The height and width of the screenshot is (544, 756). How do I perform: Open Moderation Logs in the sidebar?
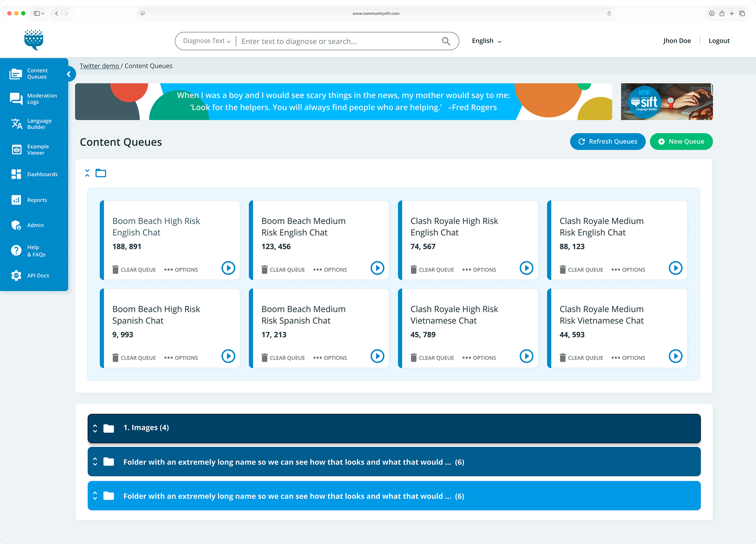click(34, 99)
